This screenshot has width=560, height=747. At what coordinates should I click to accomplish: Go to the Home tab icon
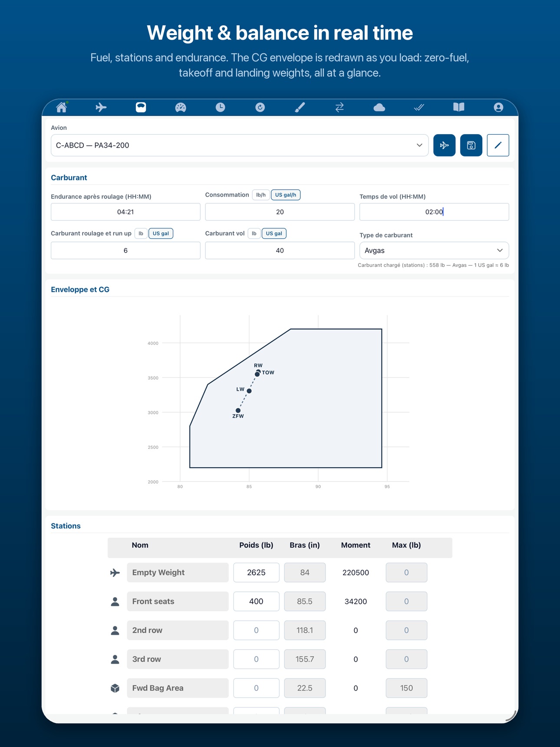pyautogui.click(x=62, y=107)
